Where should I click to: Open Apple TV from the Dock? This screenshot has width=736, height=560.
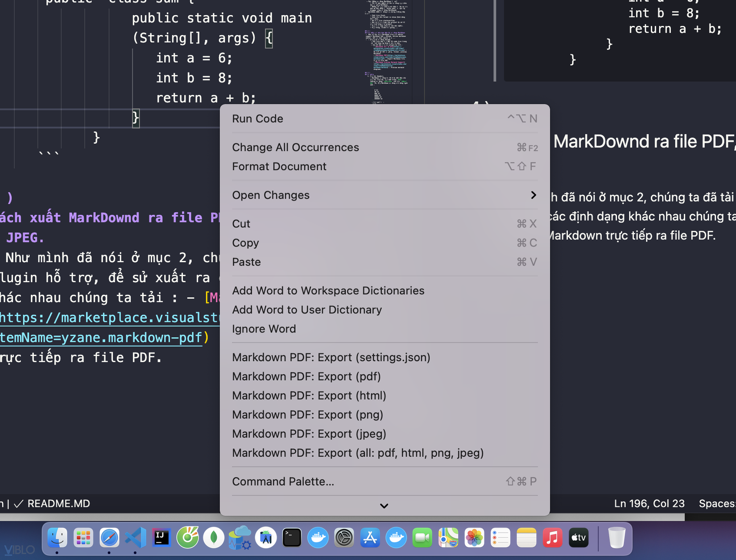coord(579,538)
